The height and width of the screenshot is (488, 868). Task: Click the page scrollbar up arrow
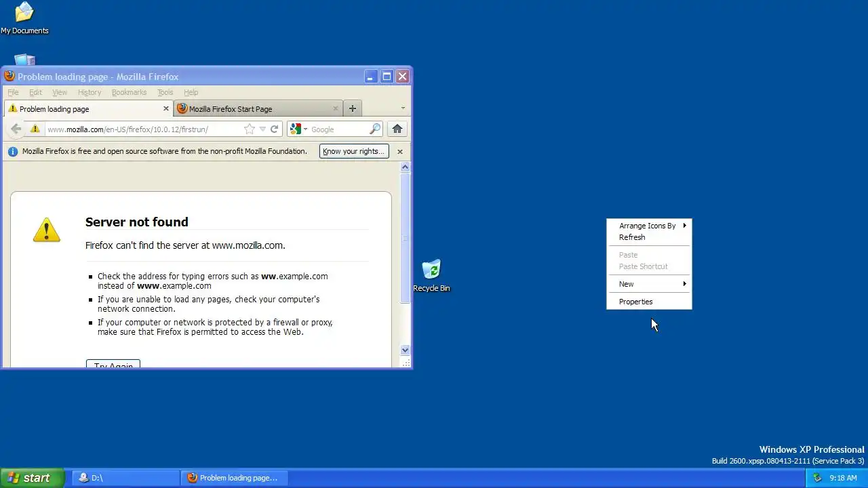[405, 167]
